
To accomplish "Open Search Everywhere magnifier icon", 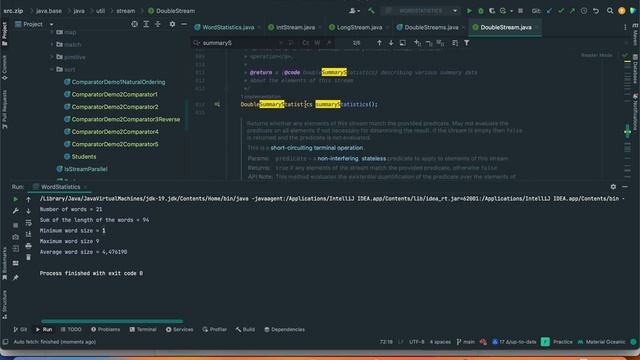I will 610,11.
